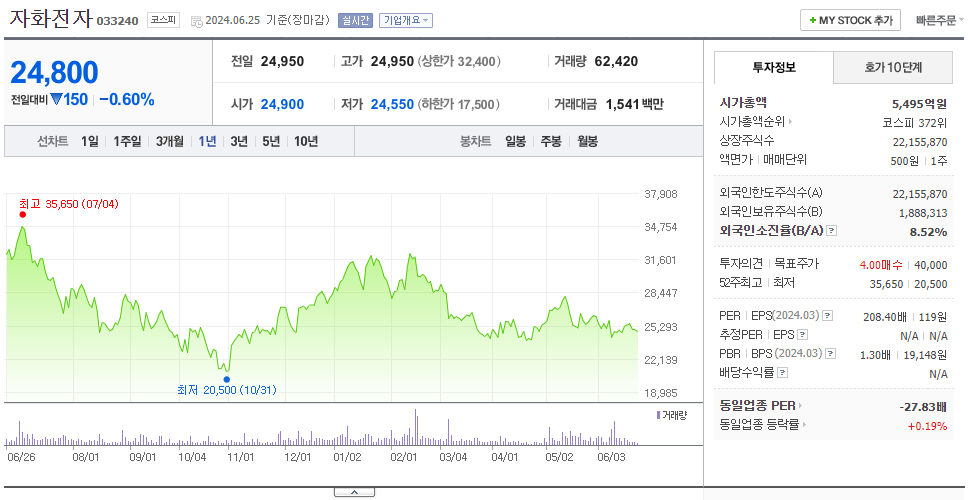The height and width of the screenshot is (500, 968).
Task: Click the 저가 value 24,550
Action: [x=392, y=105]
